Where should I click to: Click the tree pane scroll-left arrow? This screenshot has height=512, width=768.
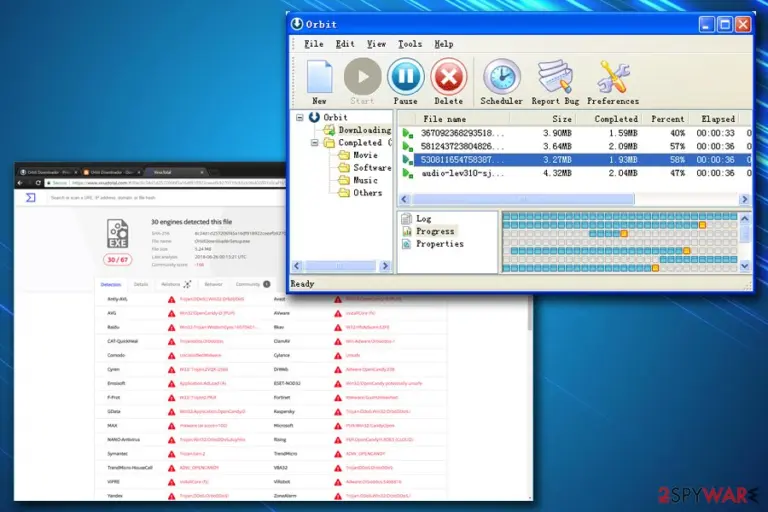click(297, 266)
